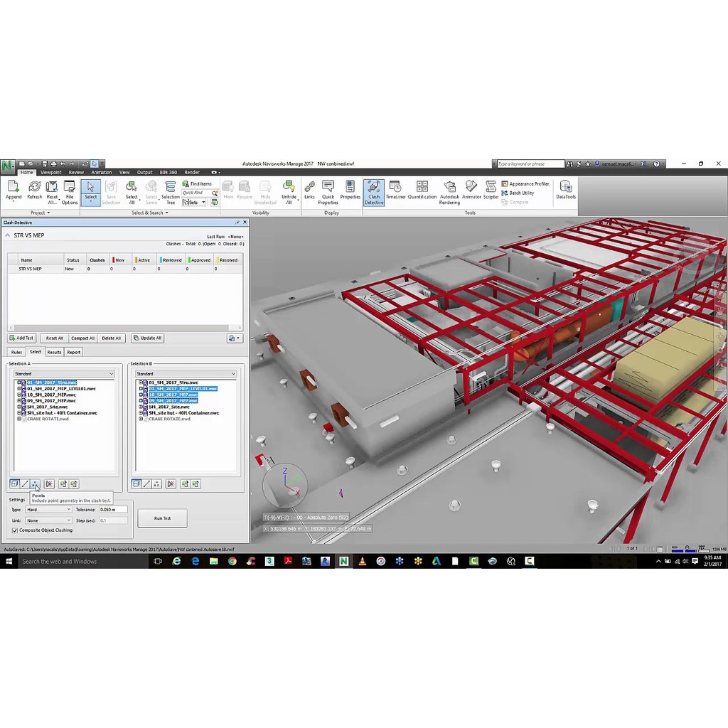Activate the Select tool
Viewport: 728px width, 728px height.
(90, 192)
